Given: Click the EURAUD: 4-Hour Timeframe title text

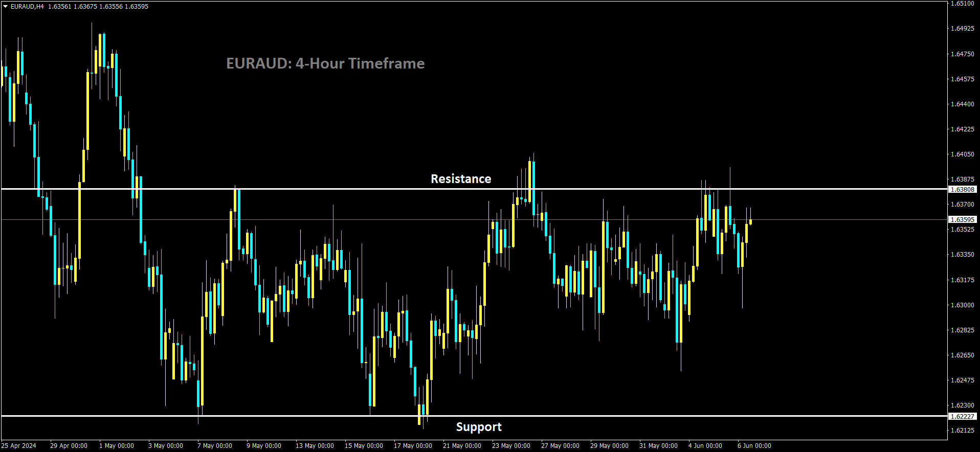Looking at the screenshot, I should (325, 63).
